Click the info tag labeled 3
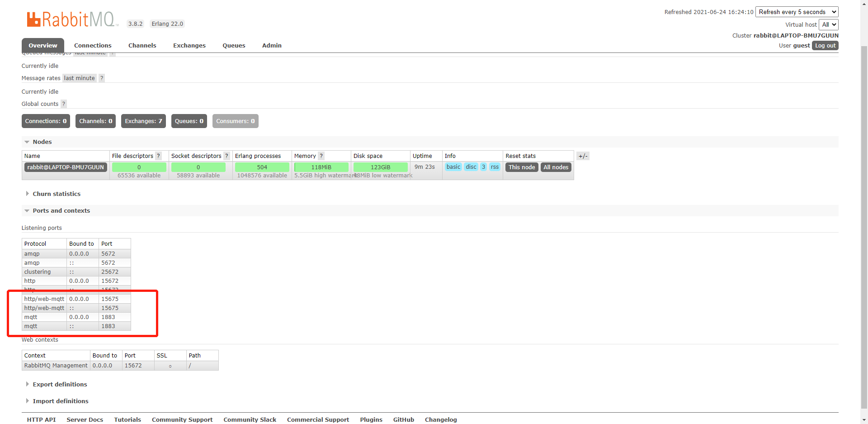 pos(483,167)
